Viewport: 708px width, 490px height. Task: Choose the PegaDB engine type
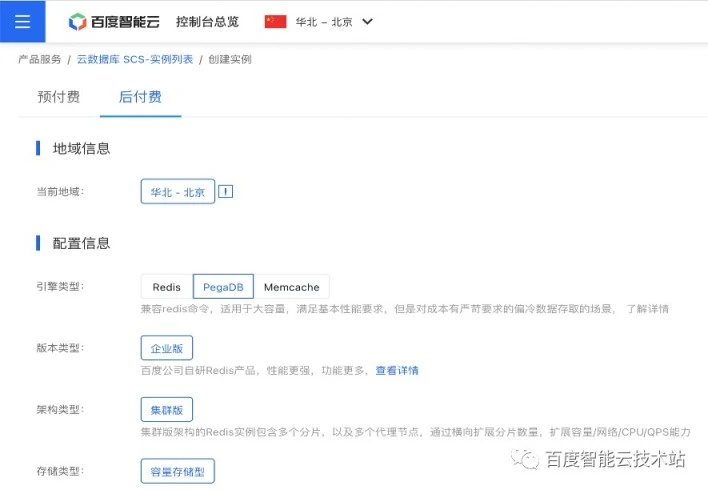click(223, 287)
